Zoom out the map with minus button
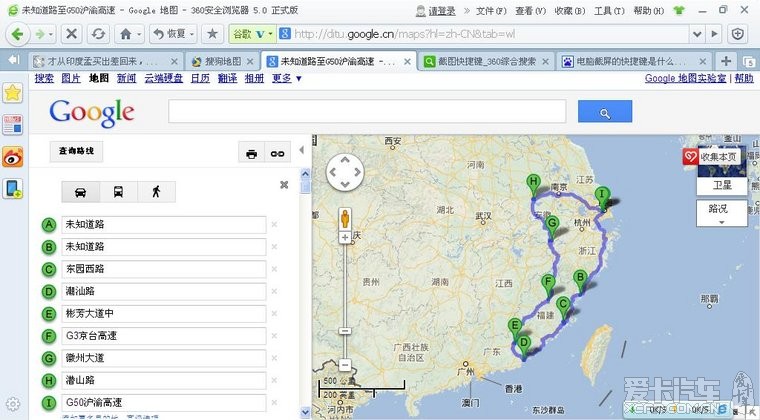The height and width of the screenshot is (420, 760). click(x=345, y=365)
